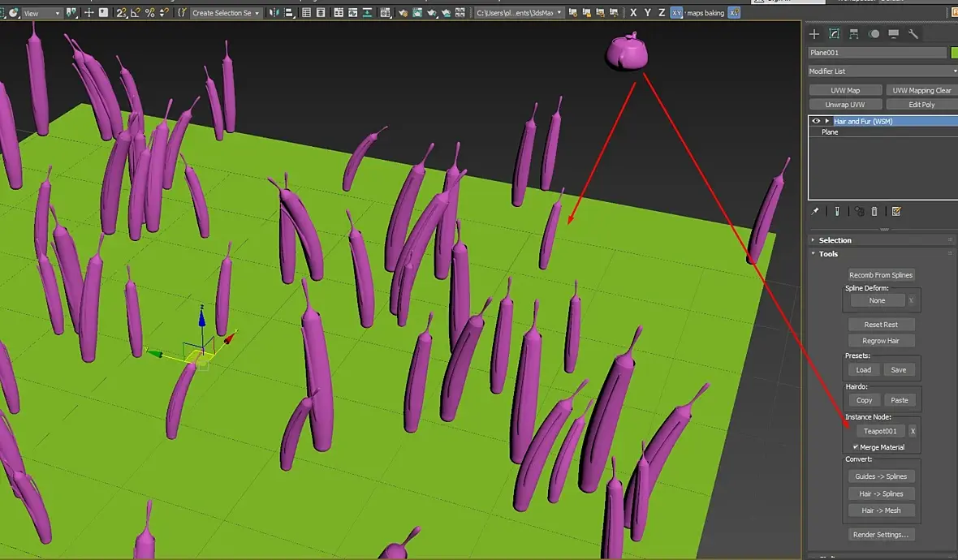Open the green object color swatch
Screen dimensions: 958x560
tap(954, 53)
